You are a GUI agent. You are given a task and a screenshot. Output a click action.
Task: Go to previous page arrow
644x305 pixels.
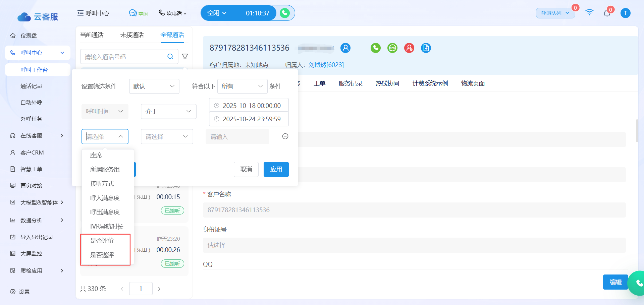tap(122, 289)
